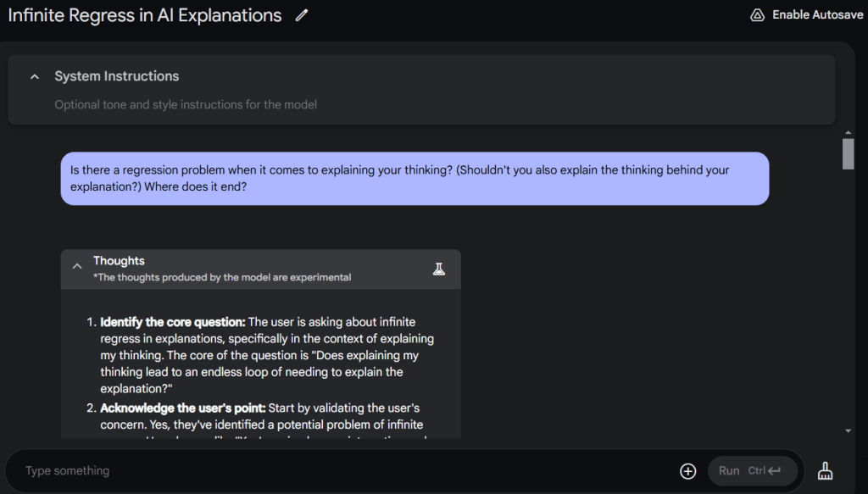Click the System Instructions header label
This screenshot has height=494, width=868.
click(117, 76)
